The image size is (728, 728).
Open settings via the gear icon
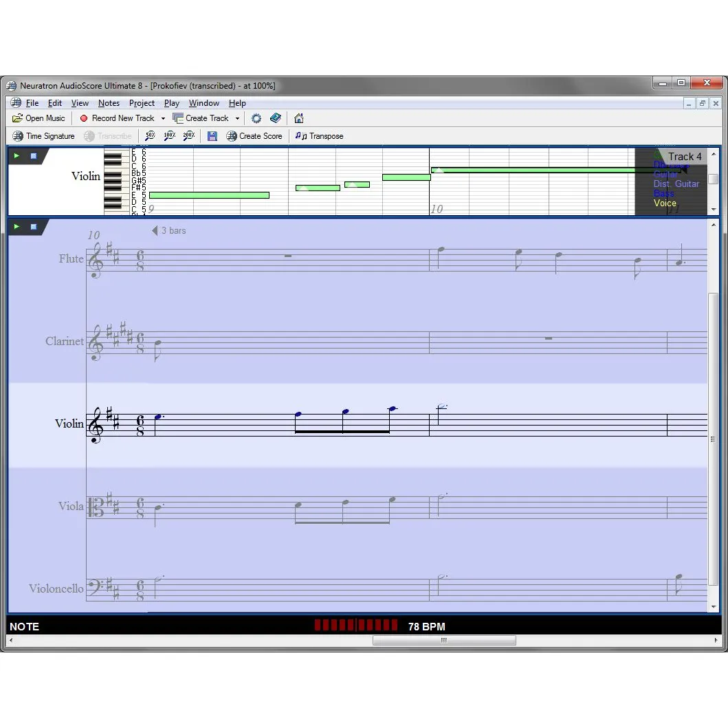pyautogui.click(x=256, y=118)
